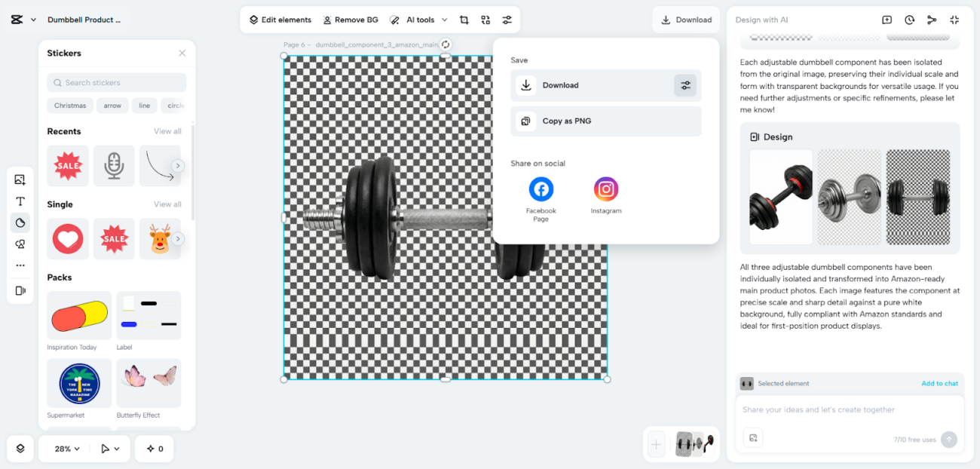Click View all next to Recents

[167, 131]
